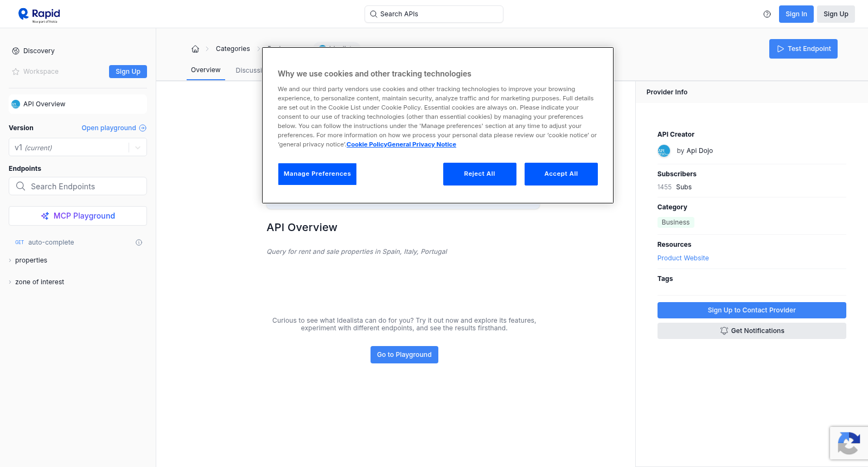This screenshot has width=868, height=467.
Task: Click the API Overview avatar icon in sidebar
Action: (x=16, y=104)
